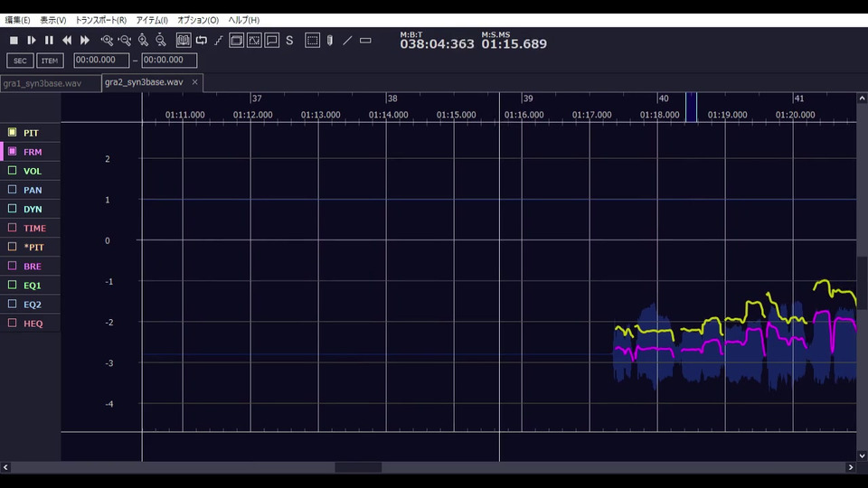Zoom in vertically with magnifier plus icon
This screenshot has height=488, width=868.
coord(143,40)
